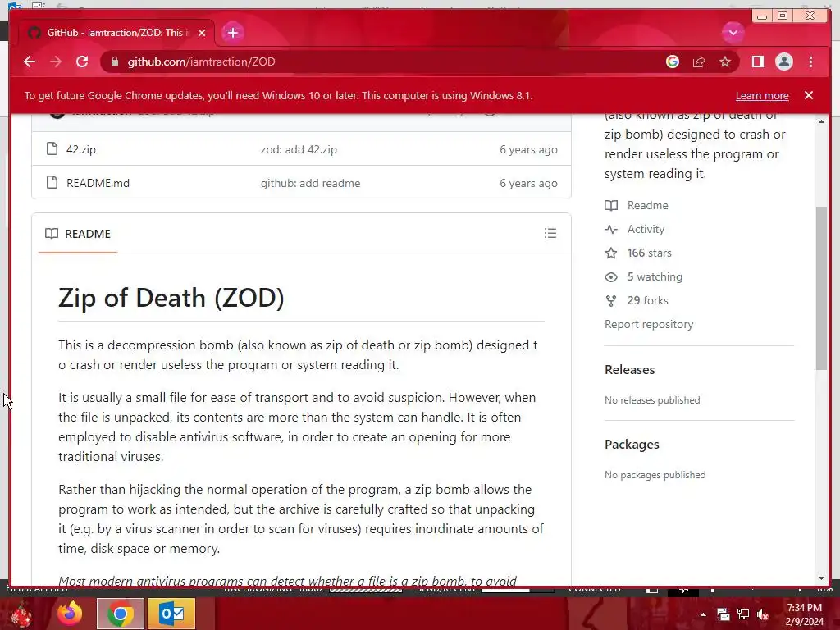Click the Activity pulse icon
This screenshot has width=840, height=630.
pos(610,230)
